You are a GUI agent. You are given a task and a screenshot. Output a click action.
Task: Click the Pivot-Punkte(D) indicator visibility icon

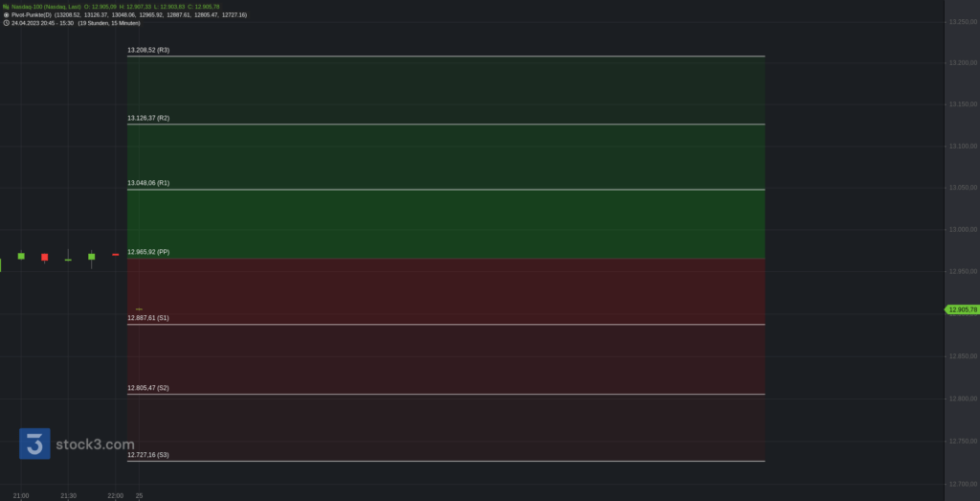pyautogui.click(x=6, y=14)
